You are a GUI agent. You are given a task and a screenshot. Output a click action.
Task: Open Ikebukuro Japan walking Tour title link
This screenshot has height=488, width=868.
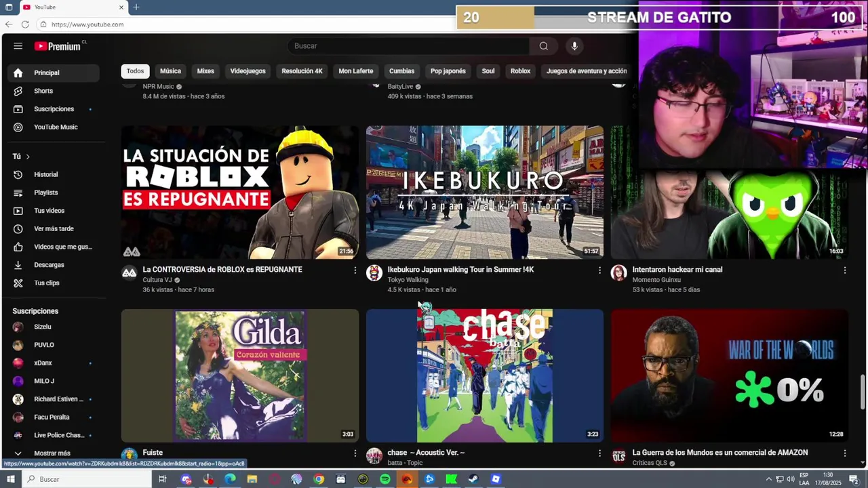click(x=460, y=270)
